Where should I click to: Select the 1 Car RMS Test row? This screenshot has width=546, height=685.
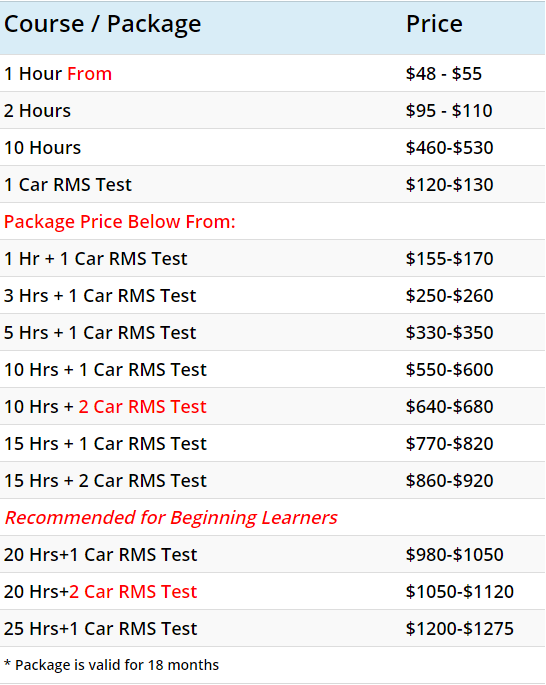(273, 184)
